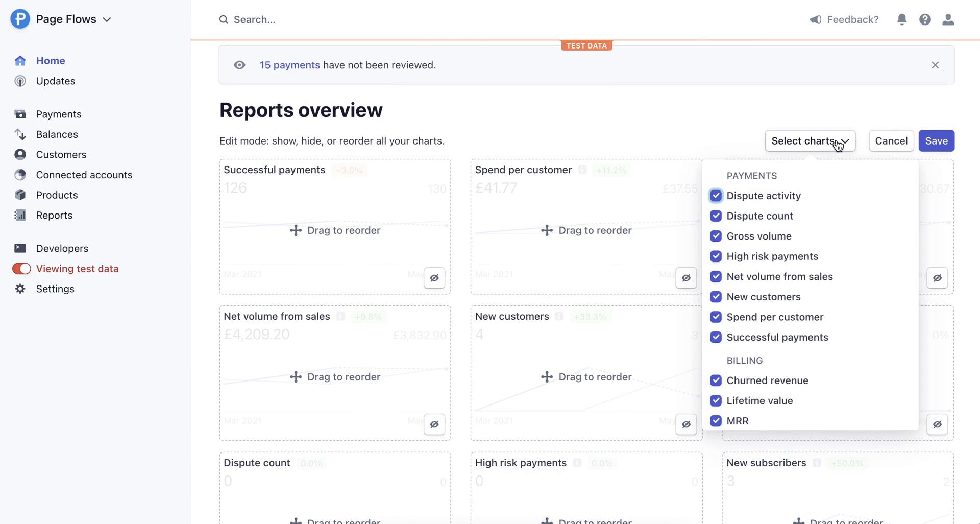
Task: Go to Payments in the sidebar
Action: point(59,114)
